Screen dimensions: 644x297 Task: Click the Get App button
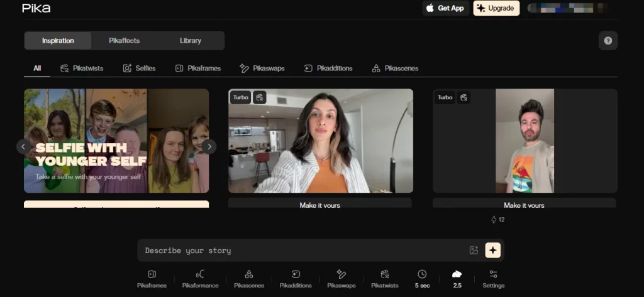pyautogui.click(x=445, y=8)
